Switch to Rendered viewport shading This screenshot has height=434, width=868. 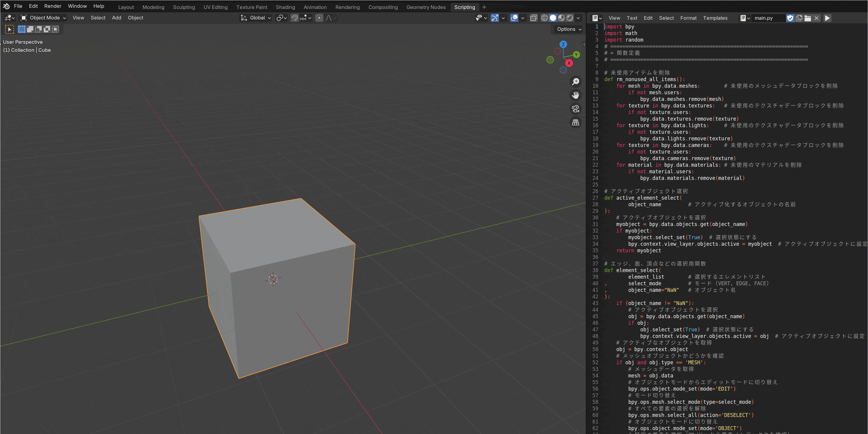[x=570, y=18]
